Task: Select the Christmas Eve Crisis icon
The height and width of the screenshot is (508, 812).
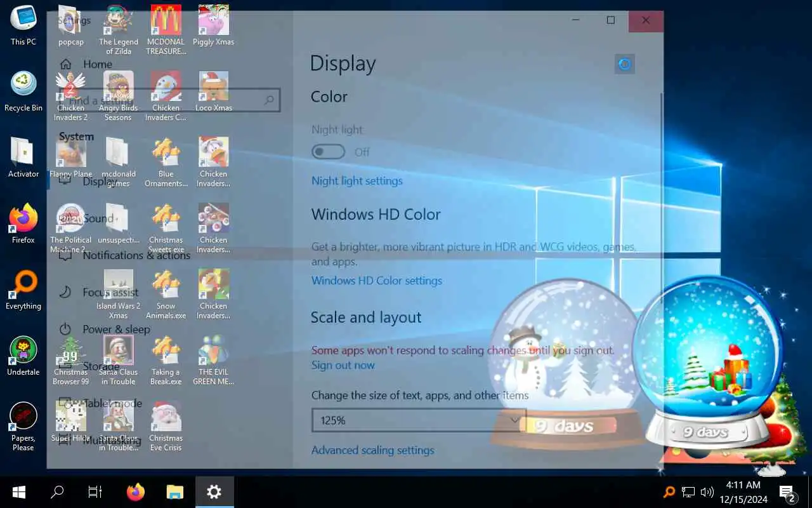Action: pos(166,425)
